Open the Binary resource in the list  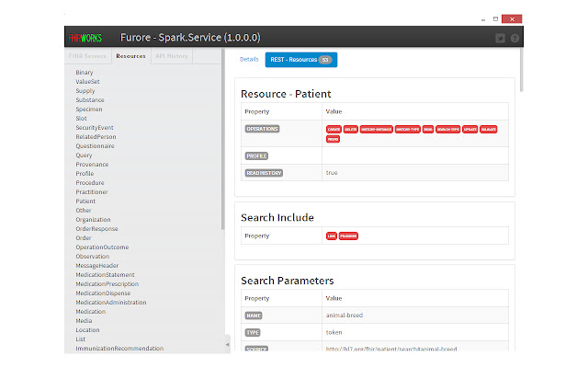85,73
